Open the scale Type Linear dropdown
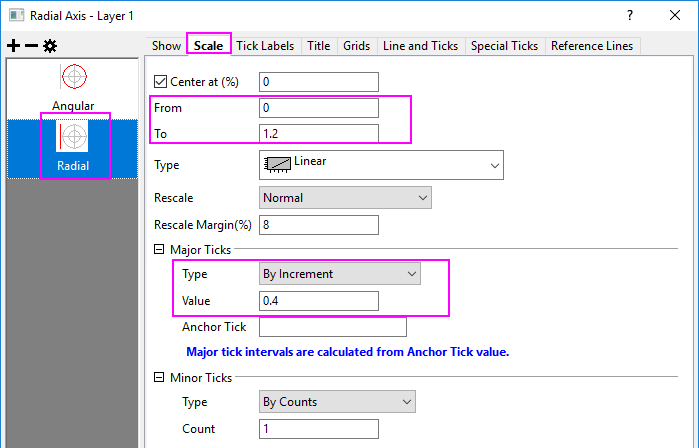The height and width of the screenshot is (448, 699). 380,164
